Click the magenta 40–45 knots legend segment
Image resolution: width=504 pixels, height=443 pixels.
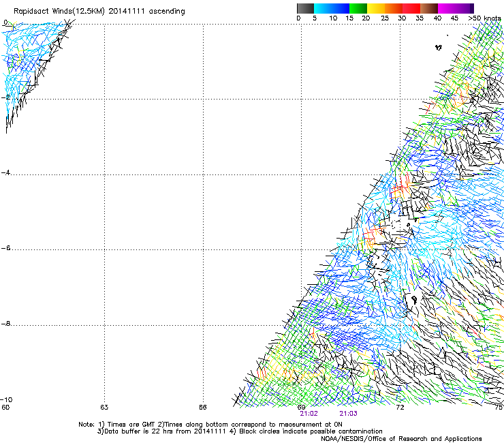pyautogui.click(x=447, y=8)
